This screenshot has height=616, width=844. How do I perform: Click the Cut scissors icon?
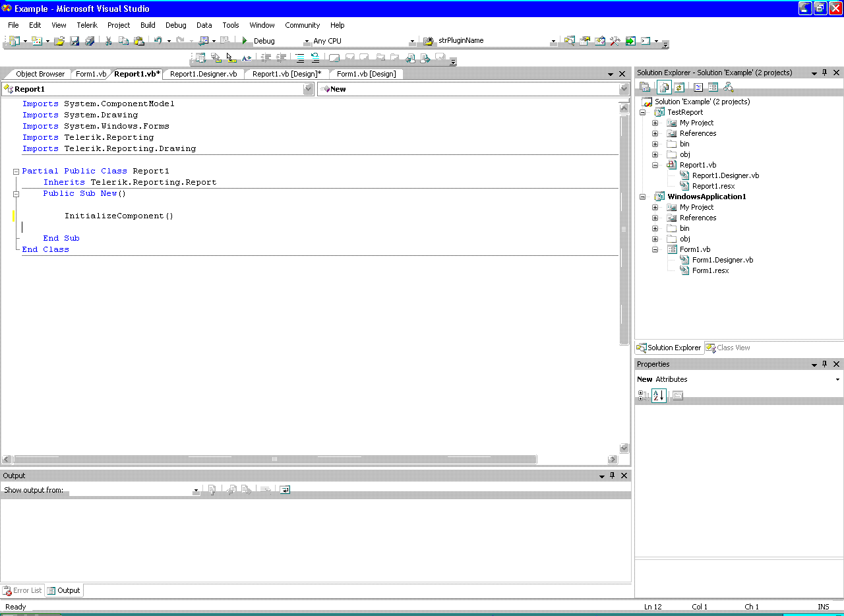(109, 41)
